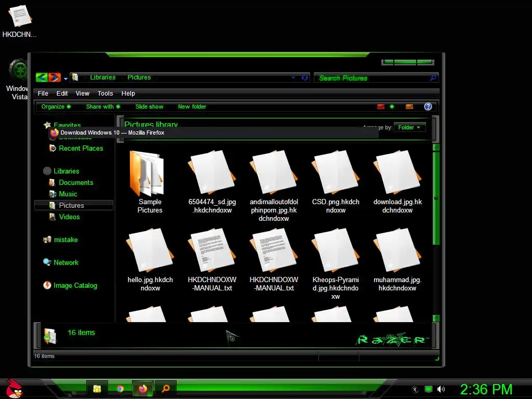The image size is (532, 399).
Task: Click the 2:36 PM clock
Action: (x=486, y=389)
